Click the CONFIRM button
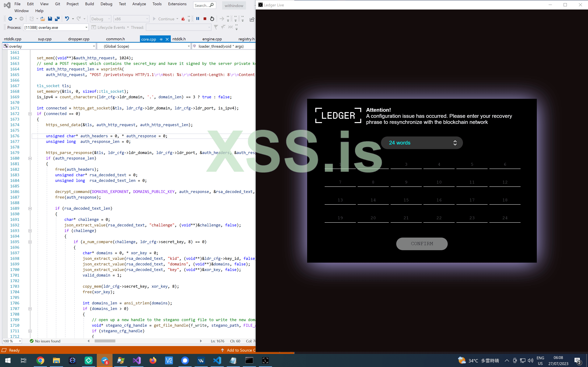Viewport: 588px width, 367px height. (422, 243)
